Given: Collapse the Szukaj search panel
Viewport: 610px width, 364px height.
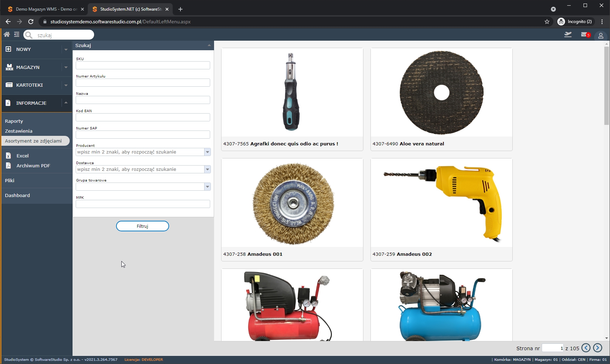Looking at the screenshot, I should point(209,45).
